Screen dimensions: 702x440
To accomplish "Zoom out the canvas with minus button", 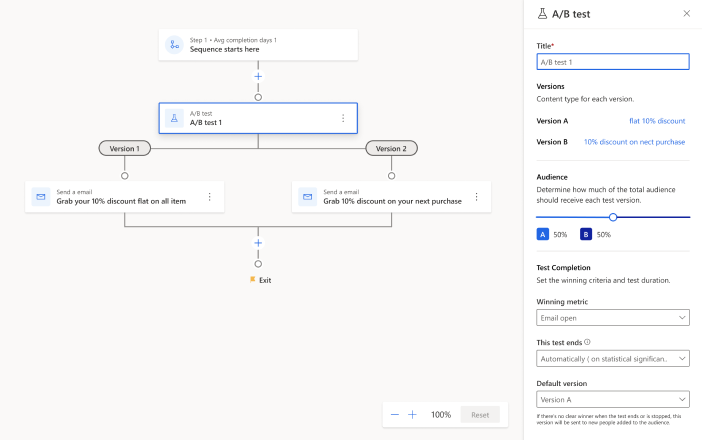I will pos(395,414).
